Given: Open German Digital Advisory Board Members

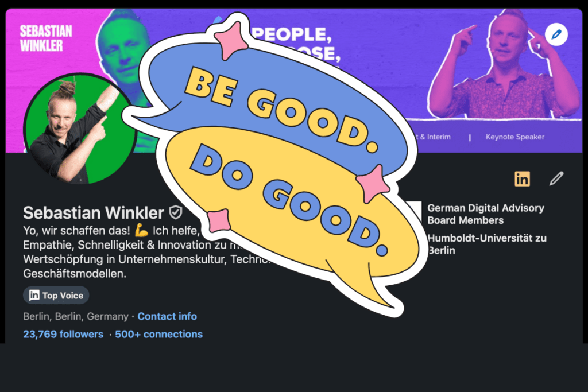Looking at the screenshot, I should (x=486, y=214).
